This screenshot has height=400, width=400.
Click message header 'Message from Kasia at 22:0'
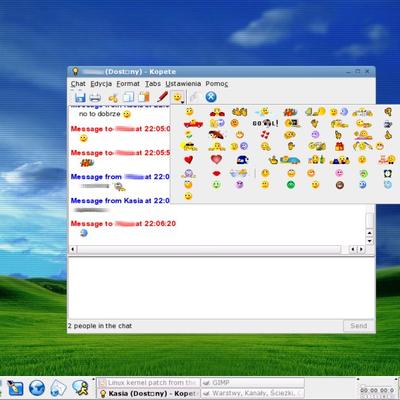pyautogui.click(x=120, y=201)
